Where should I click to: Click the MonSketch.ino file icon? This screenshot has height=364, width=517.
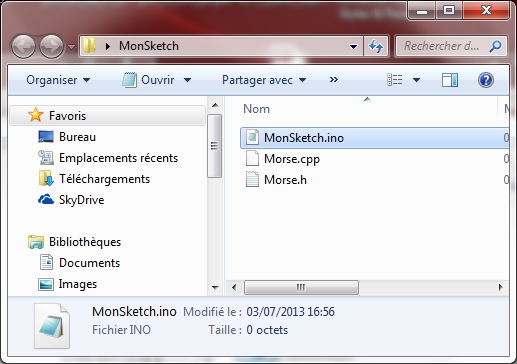pyautogui.click(x=252, y=137)
